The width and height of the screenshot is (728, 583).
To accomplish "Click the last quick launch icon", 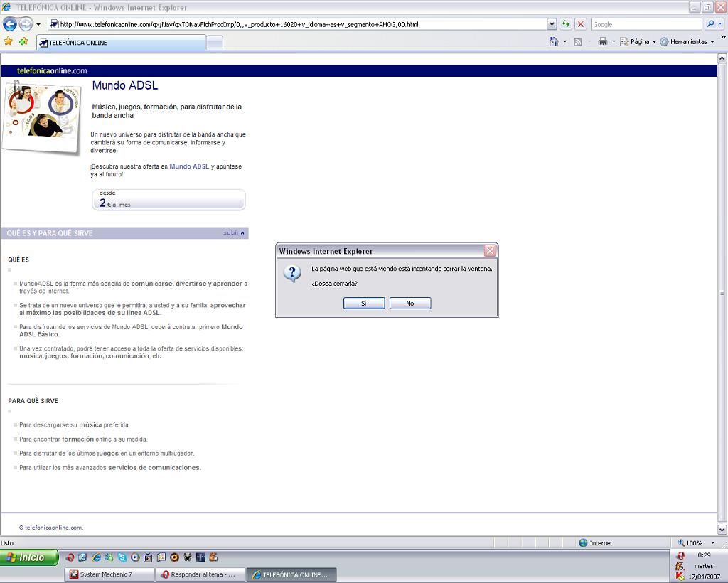I will [x=213, y=557].
